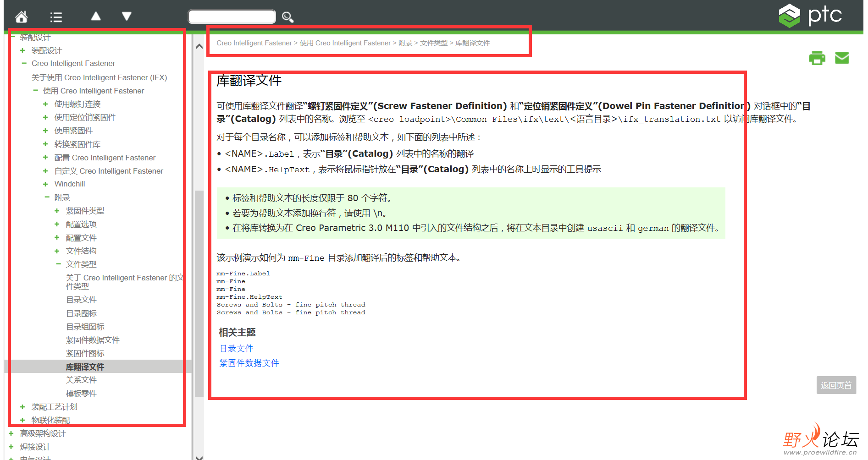Image resolution: width=868 pixels, height=460 pixels.
Task: Focus the help search input field
Action: tap(232, 16)
